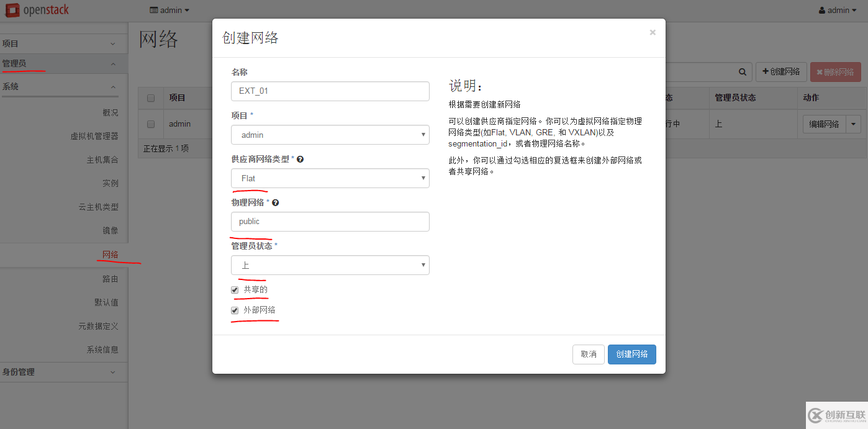Click the 取消 button in the dialog
This screenshot has height=429, width=868.
(588, 354)
